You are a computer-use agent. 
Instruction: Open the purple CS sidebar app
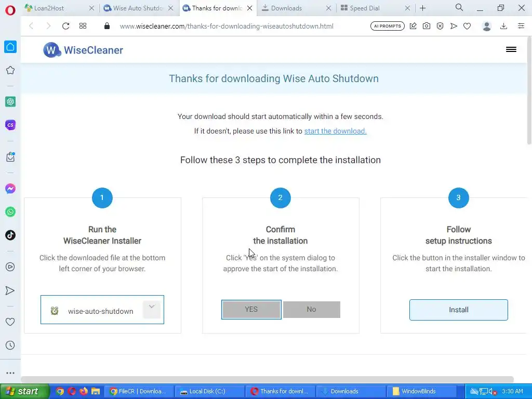[10, 125]
